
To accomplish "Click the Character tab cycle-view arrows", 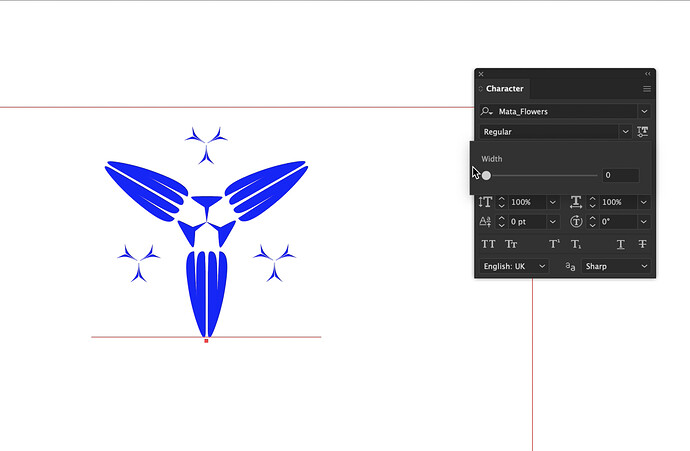I will pos(481,89).
